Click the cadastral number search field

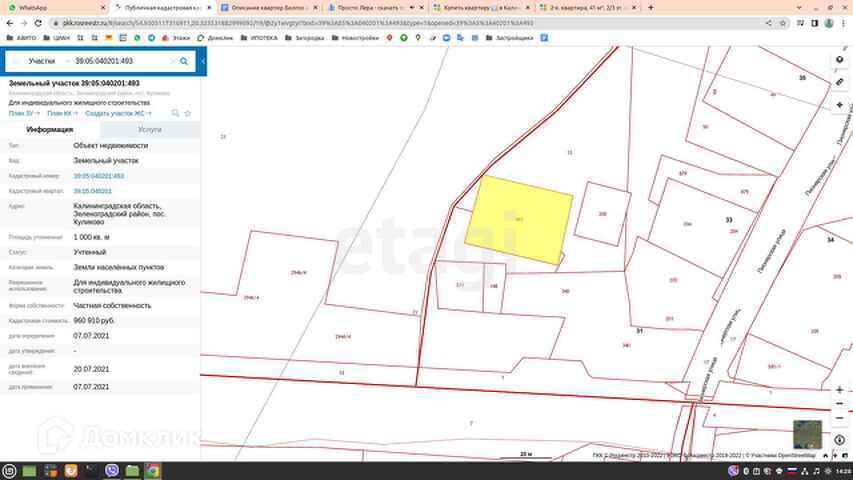point(120,61)
